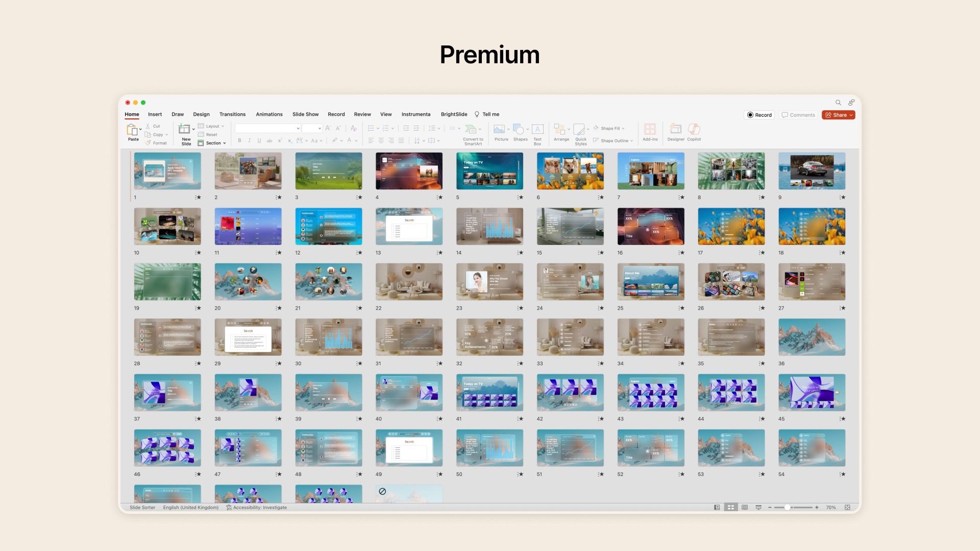Switch to the BrightSlide tab
This screenshot has height=551, width=980.
pos(454,114)
